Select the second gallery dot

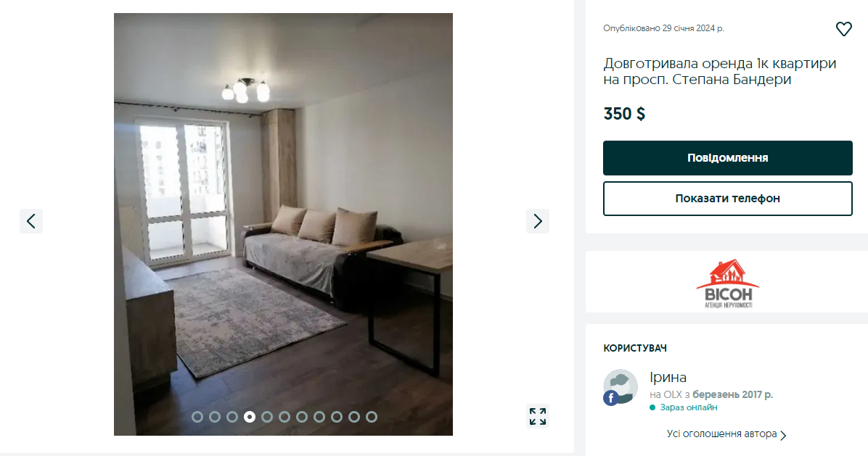[215, 417]
